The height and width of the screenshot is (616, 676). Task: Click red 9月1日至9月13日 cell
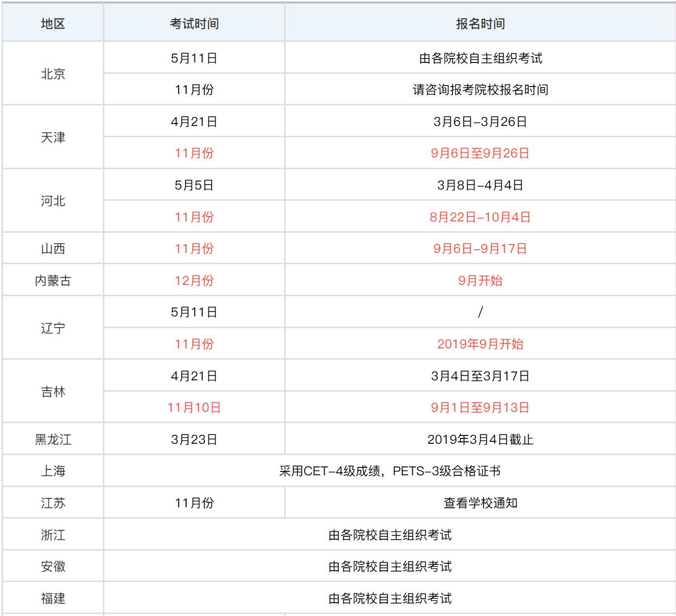(x=480, y=407)
